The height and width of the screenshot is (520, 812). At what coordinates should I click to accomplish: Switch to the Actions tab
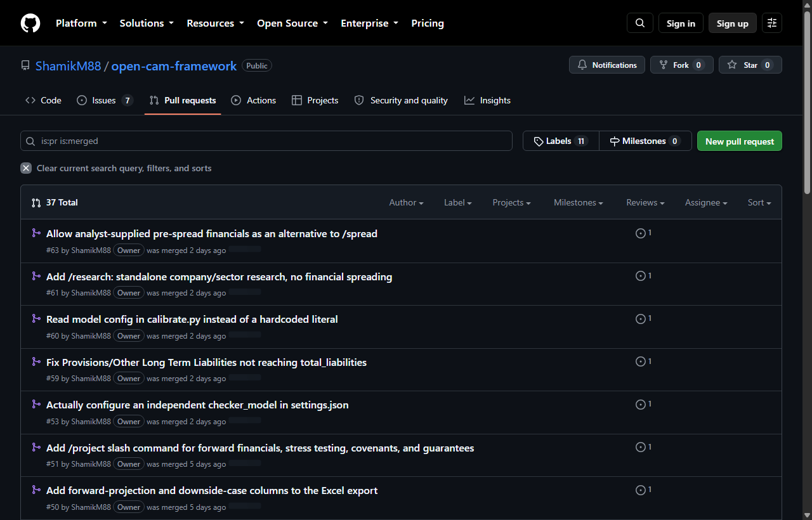point(254,100)
